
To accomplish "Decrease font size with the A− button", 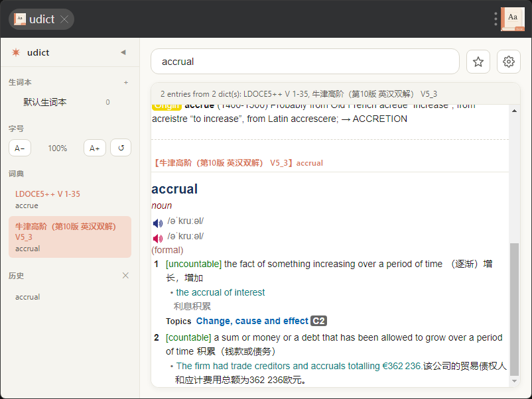I will tap(20, 148).
